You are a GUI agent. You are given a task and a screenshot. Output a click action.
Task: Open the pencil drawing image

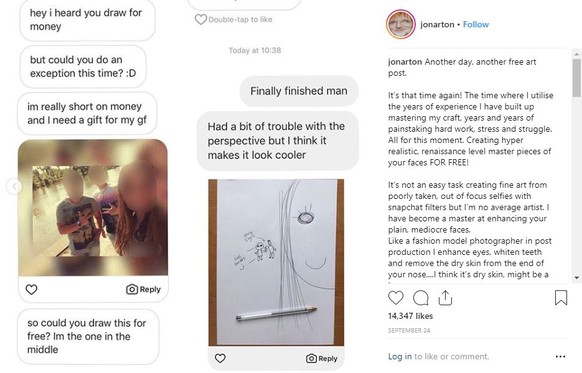coord(276,262)
